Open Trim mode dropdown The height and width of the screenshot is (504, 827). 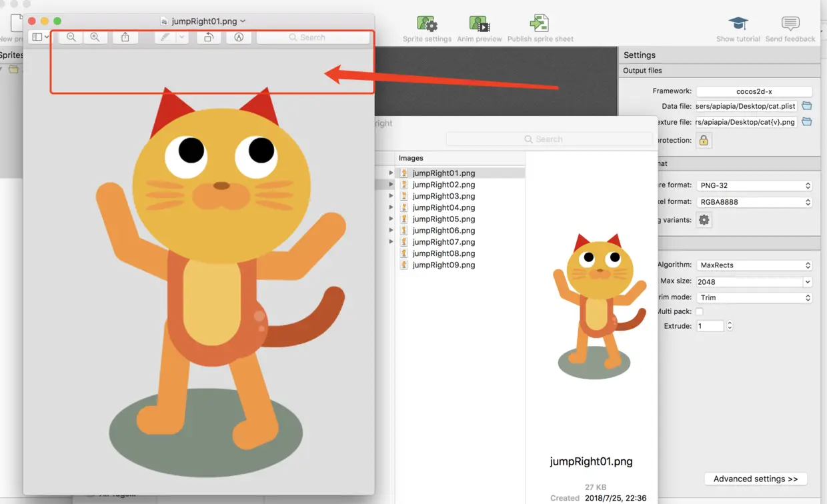(x=754, y=298)
